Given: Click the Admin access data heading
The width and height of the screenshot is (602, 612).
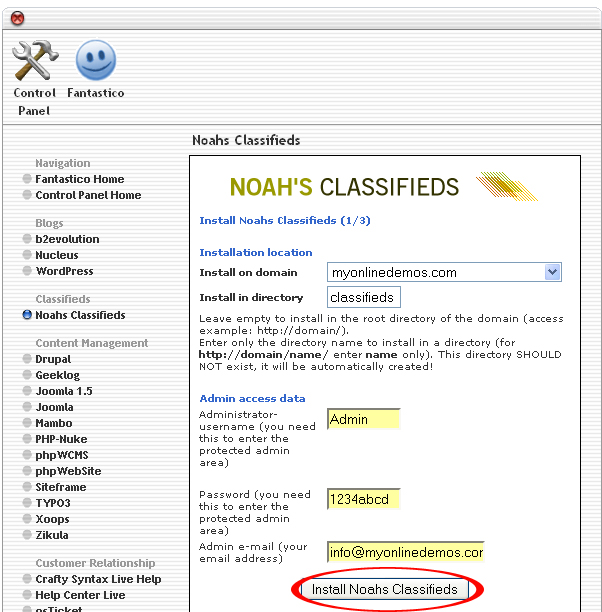Looking at the screenshot, I should click(252, 399).
